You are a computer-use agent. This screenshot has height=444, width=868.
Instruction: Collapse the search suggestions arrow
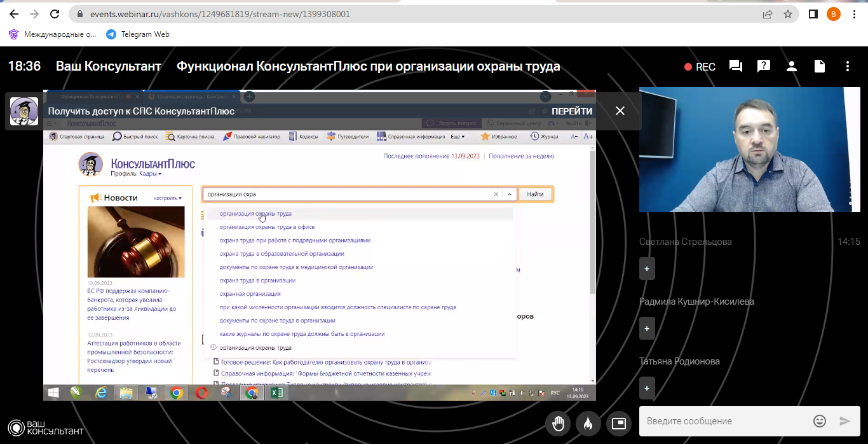509,194
